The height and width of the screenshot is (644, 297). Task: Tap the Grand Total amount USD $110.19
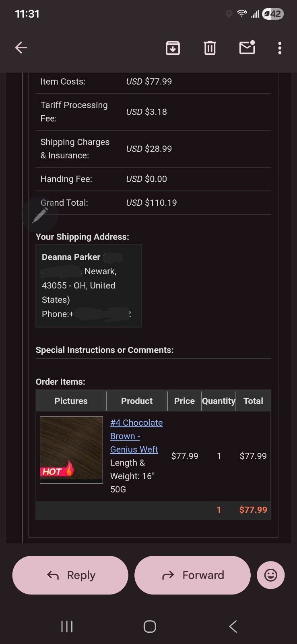pyautogui.click(x=152, y=203)
